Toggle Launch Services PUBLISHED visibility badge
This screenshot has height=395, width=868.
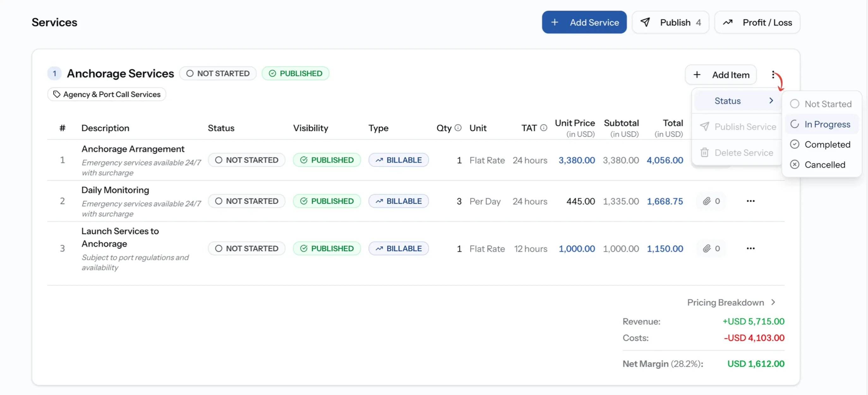click(327, 249)
